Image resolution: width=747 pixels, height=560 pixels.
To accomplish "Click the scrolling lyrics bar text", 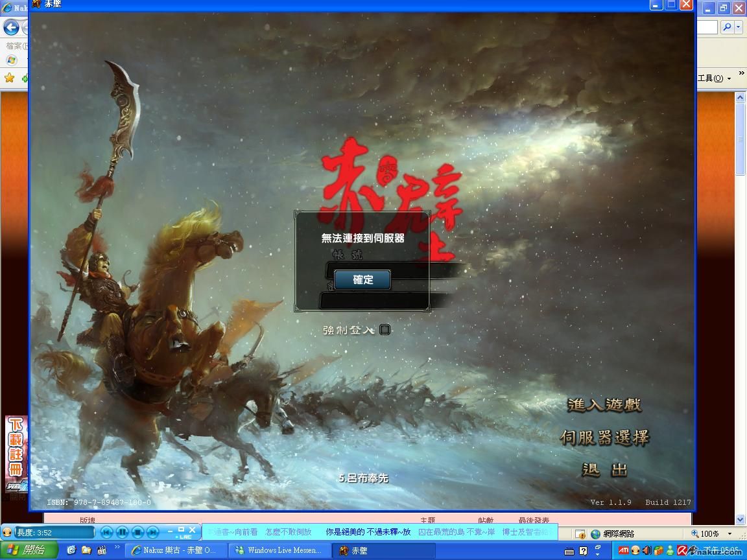I will (380, 532).
